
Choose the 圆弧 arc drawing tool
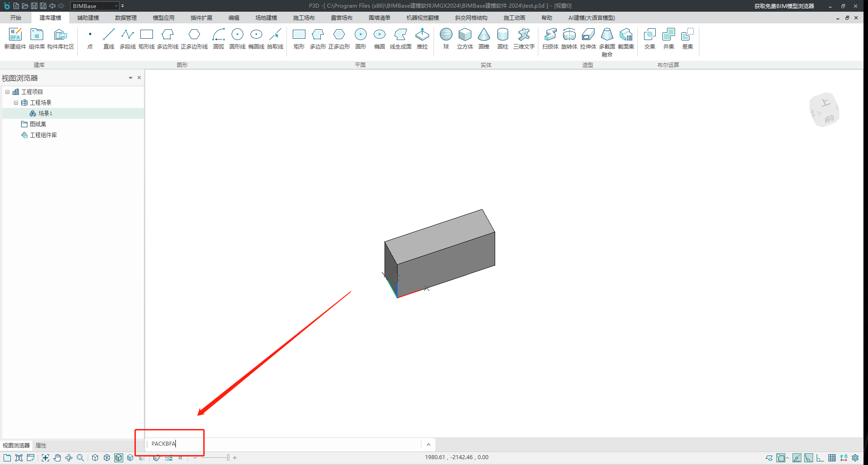(x=219, y=38)
